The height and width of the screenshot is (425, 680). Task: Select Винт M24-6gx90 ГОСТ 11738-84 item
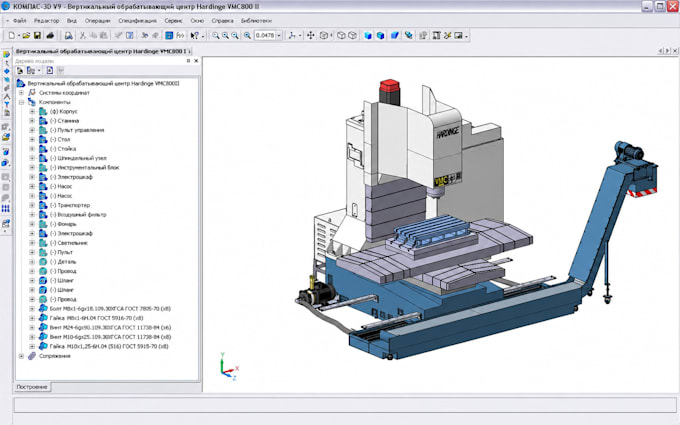110,327
